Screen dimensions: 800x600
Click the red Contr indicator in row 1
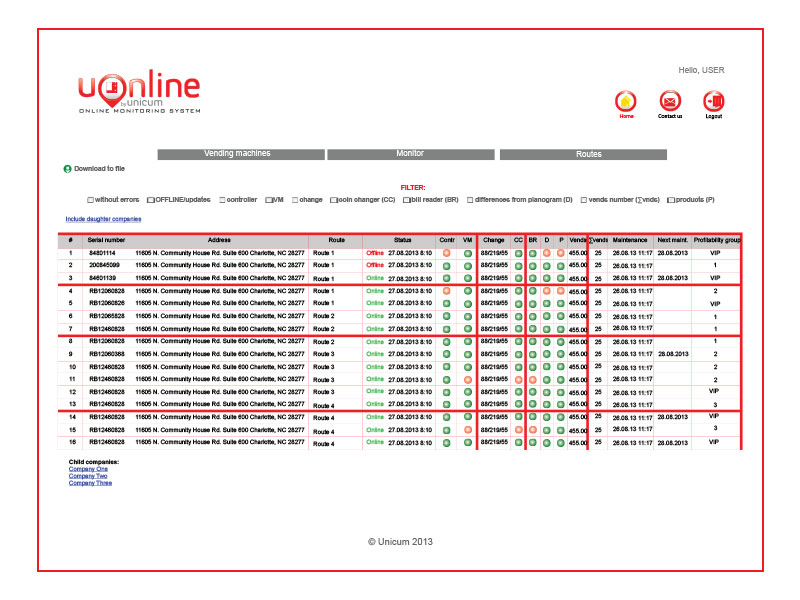coord(446,254)
